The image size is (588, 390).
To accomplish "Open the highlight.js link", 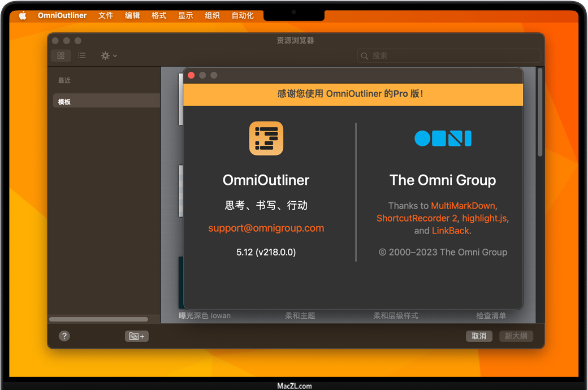I will pyautogui.click(x=485, y=218).
